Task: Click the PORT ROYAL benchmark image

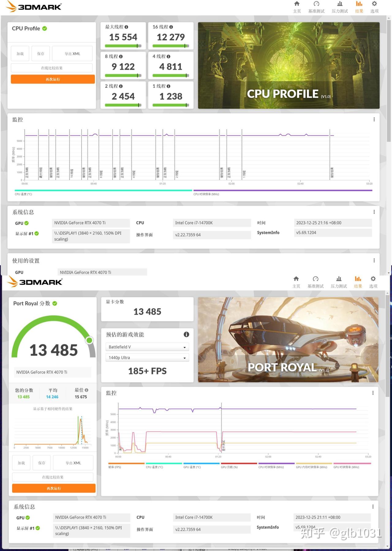Action: coord(288,340)
